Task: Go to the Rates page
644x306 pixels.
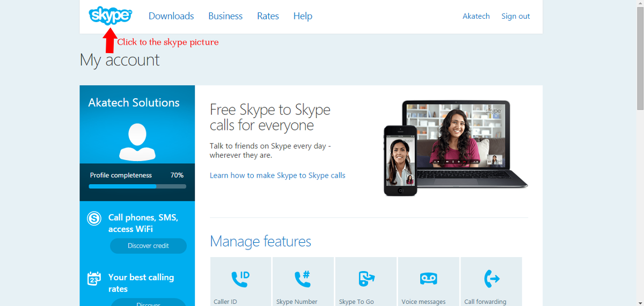Action: pyautogui.click(x=268, y=16)
